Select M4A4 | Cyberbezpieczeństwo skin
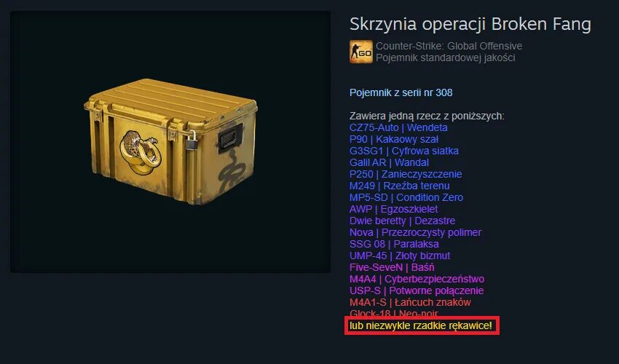The image size is (619, 364). [x=417, y=279]
